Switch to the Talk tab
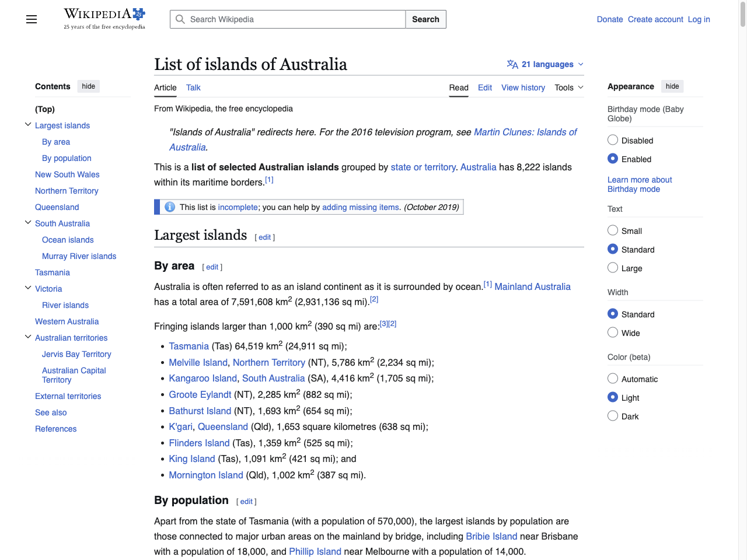 (193, 87)
